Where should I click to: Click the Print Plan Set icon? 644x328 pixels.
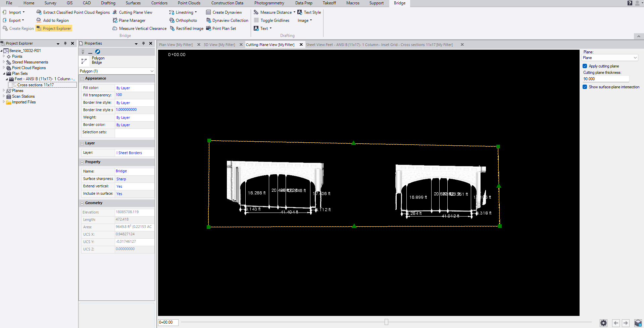click(x=209, y=29)
